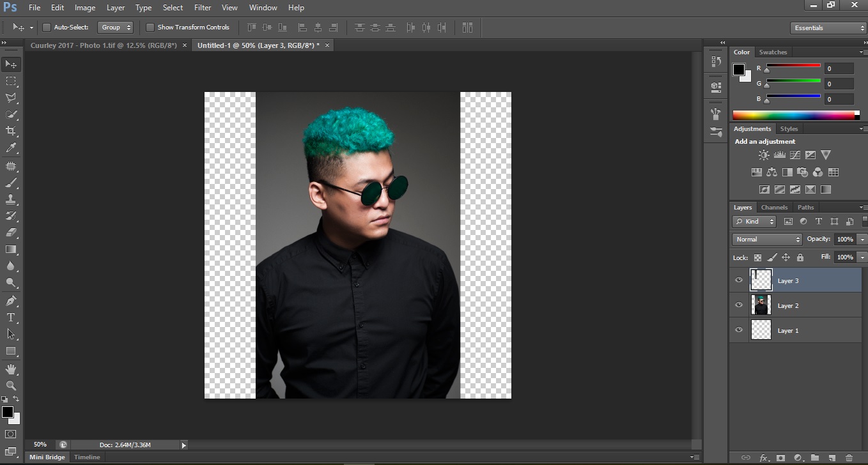Open the Group auto-select dropdown

(x=115, y=27)
